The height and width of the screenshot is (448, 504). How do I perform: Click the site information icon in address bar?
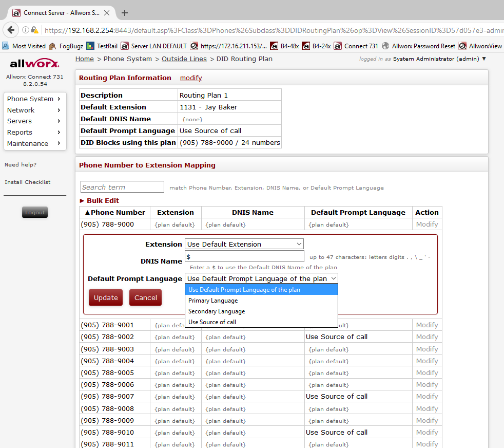pyautogui.click(x=25, y=30)
